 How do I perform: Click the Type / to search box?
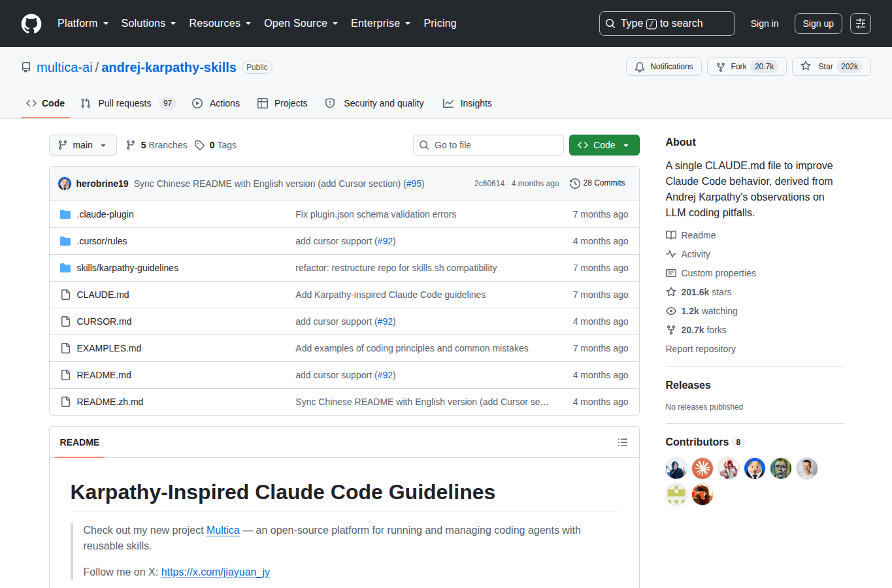[x=667, y=24]
